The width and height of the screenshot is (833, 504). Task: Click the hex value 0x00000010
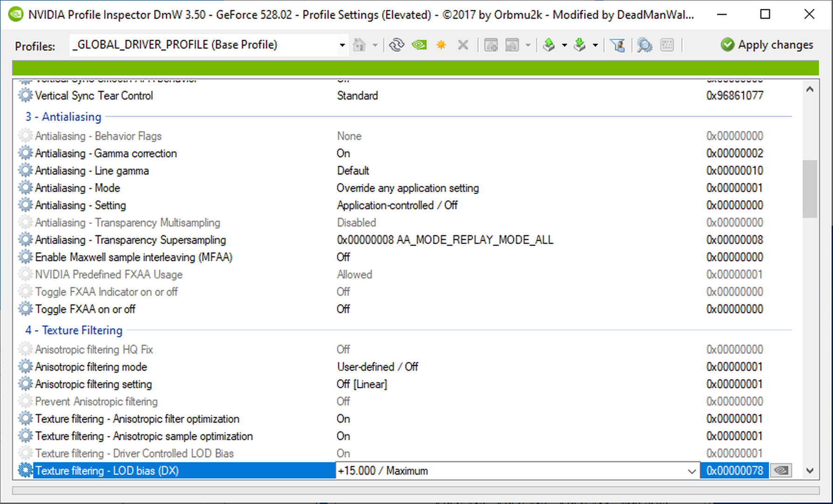735,170
